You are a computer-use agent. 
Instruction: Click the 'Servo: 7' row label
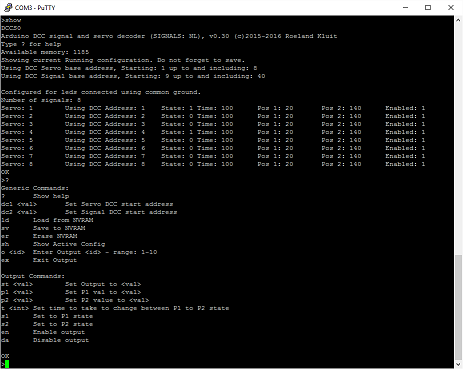(x=17, y=156)
